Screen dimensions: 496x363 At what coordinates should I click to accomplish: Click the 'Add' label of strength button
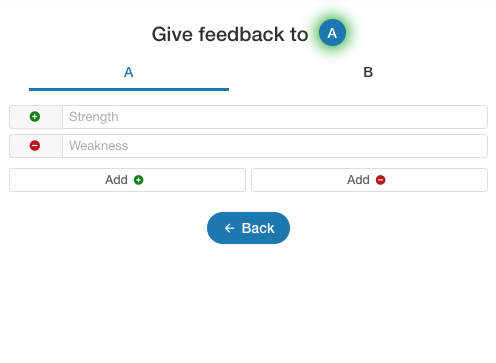116,180
